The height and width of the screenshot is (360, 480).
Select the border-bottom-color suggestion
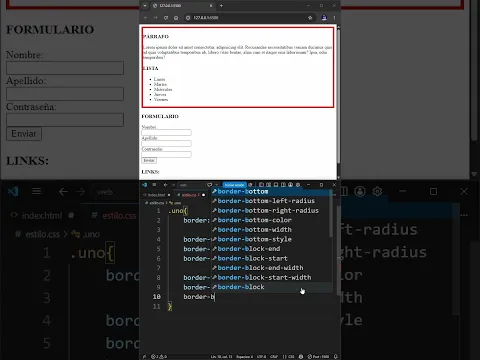click(x=271, y=220)
